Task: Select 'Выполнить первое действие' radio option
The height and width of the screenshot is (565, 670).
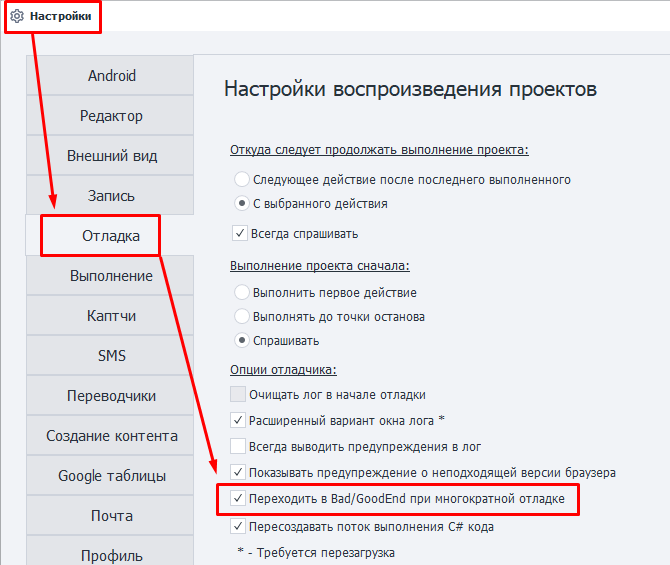Action: click(x=241, y=293)
